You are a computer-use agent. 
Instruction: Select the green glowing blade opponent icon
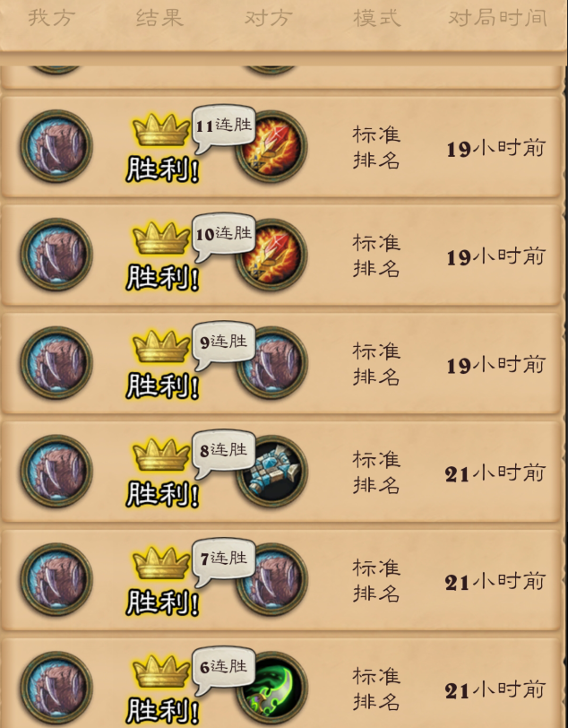tap(272, 688)
